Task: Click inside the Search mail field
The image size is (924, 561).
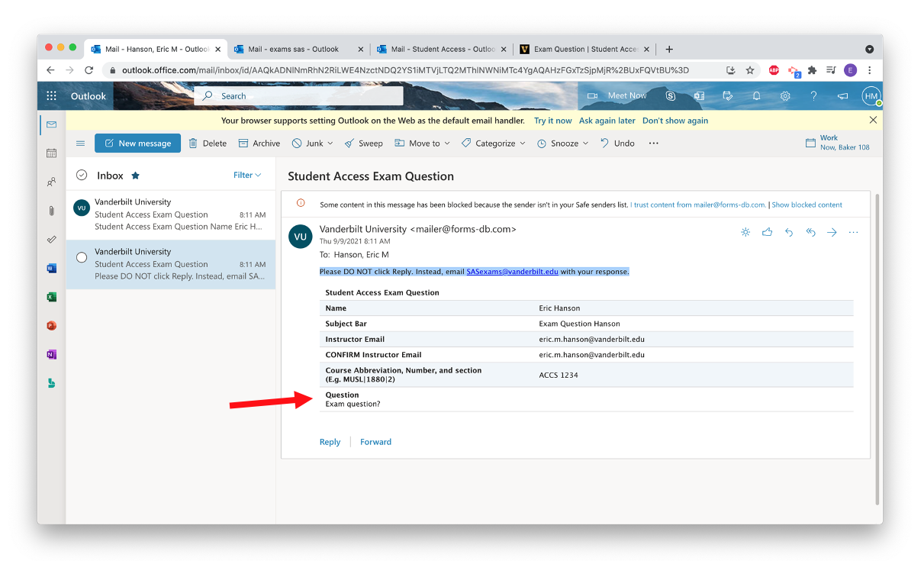Action: [x=298, y=96]
